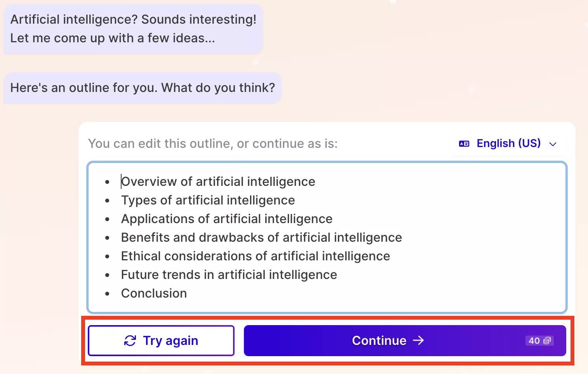The image size is (588, 374).
Task: Click the bullet next to Future trends line
Action: click(x=108, y=275)
